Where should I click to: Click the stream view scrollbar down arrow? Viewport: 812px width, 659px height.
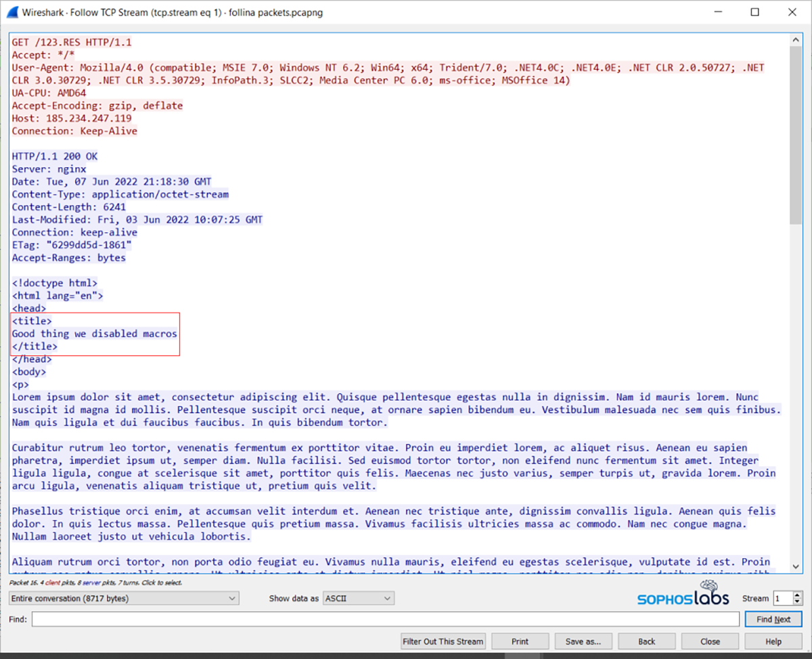(x=796, y=566)
